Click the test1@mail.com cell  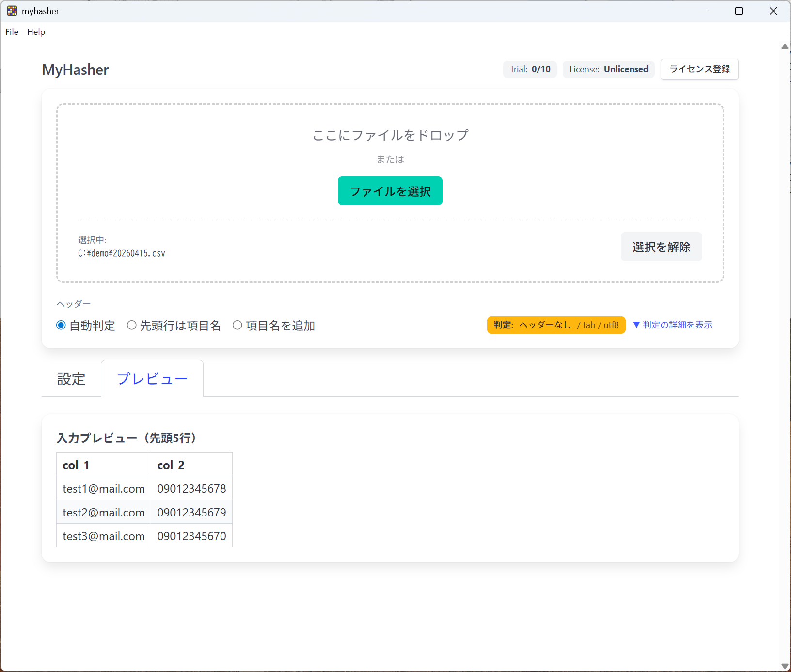pyautogui.click(x=104, y=488)
